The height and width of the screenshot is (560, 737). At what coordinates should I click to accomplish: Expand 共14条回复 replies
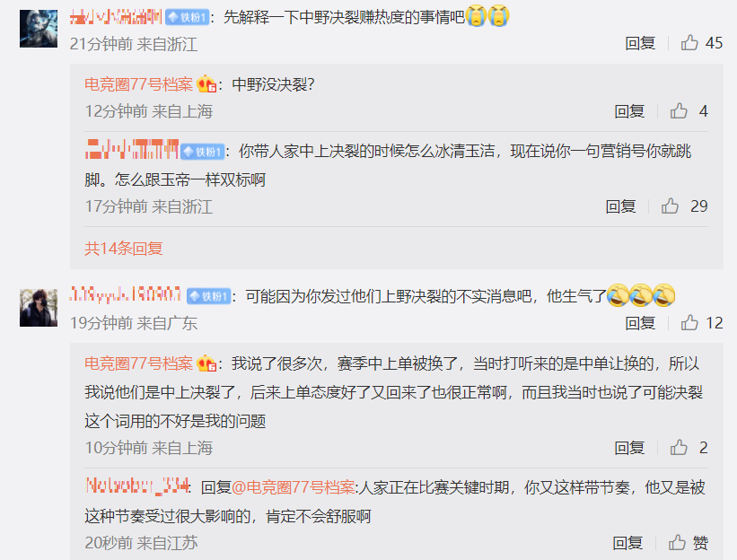124,248
